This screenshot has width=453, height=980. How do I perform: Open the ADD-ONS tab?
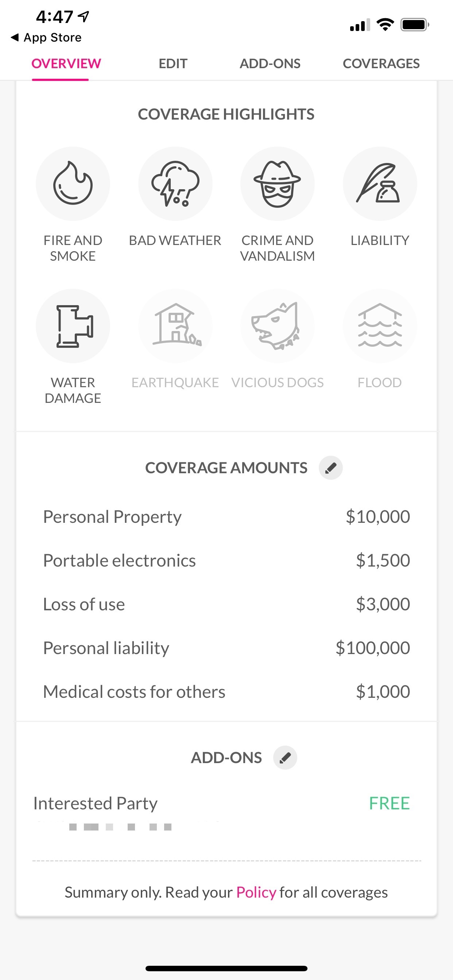[x=270, y=63]
